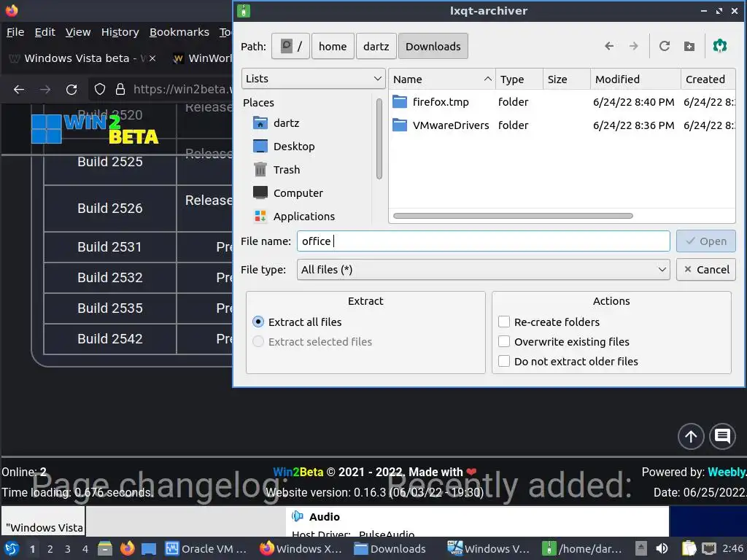Click the Weebly link in footer
This screenshot has width=747, height=560.
[x=727, y=472]
